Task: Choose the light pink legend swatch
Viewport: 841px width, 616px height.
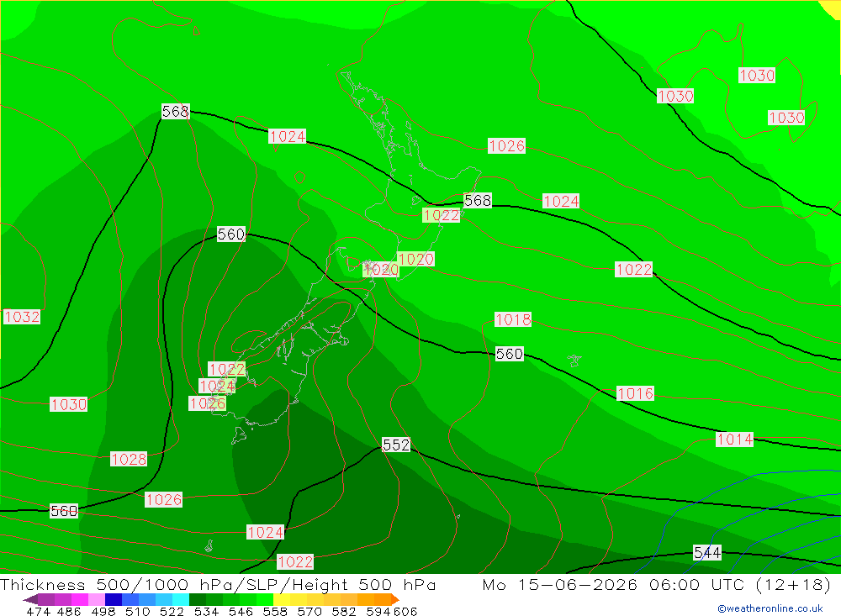Action: pos(97,599)
